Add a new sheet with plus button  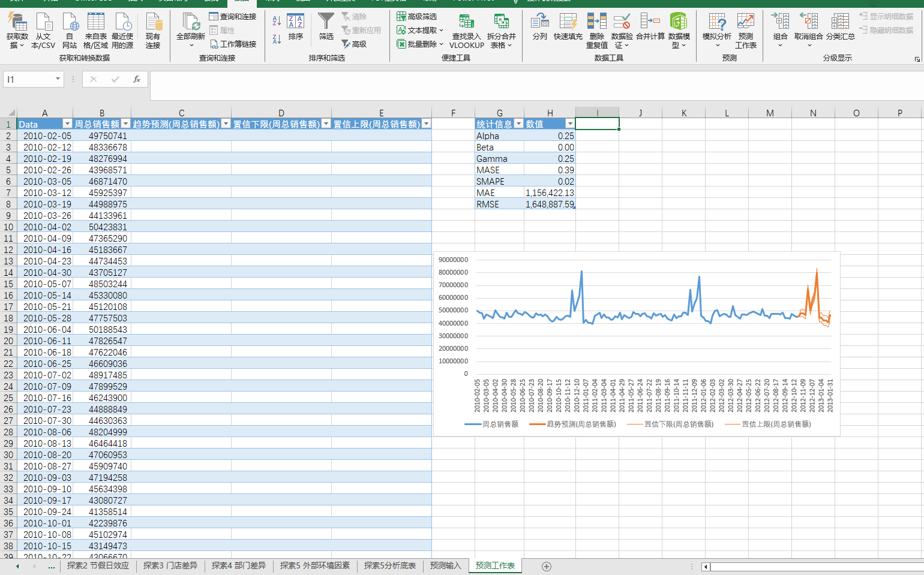coord(546,566)
